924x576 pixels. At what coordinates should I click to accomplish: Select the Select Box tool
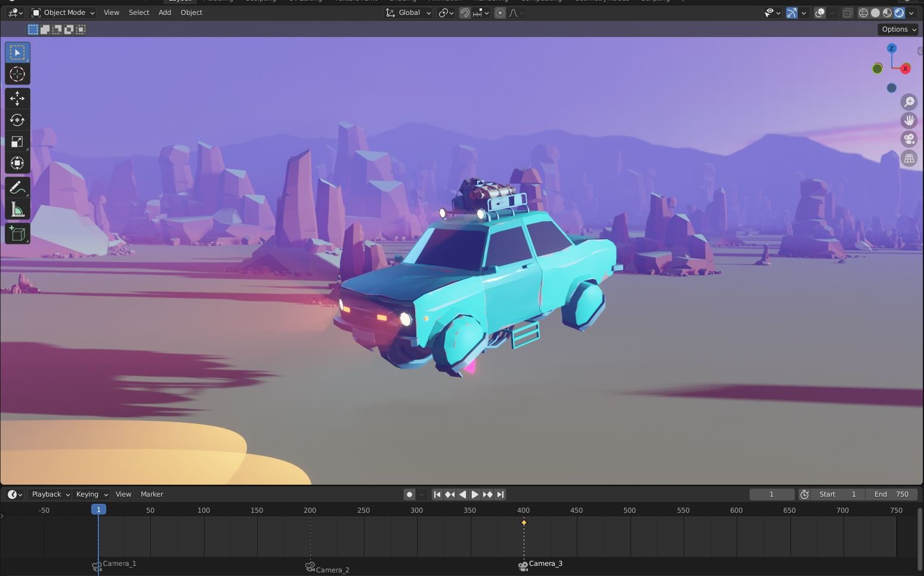[x=17, y=53]
